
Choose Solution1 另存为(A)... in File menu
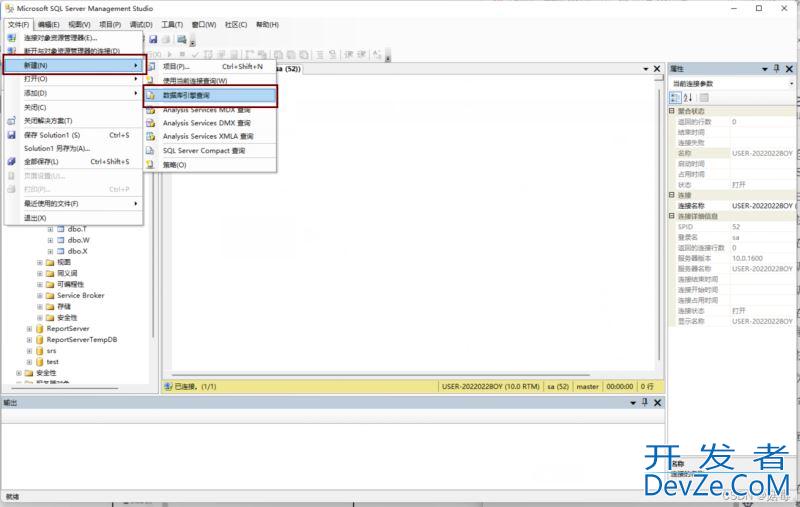(x=73, y=148)
